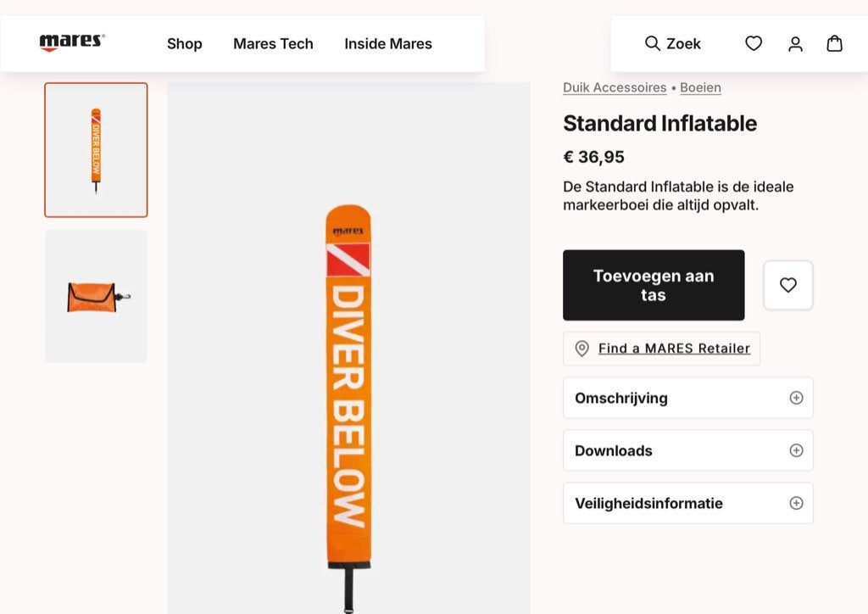Image resolution: width=868 pixels, height=614 pixels.
Task: Click the Mares logo
Action: (x=72, y=42)
